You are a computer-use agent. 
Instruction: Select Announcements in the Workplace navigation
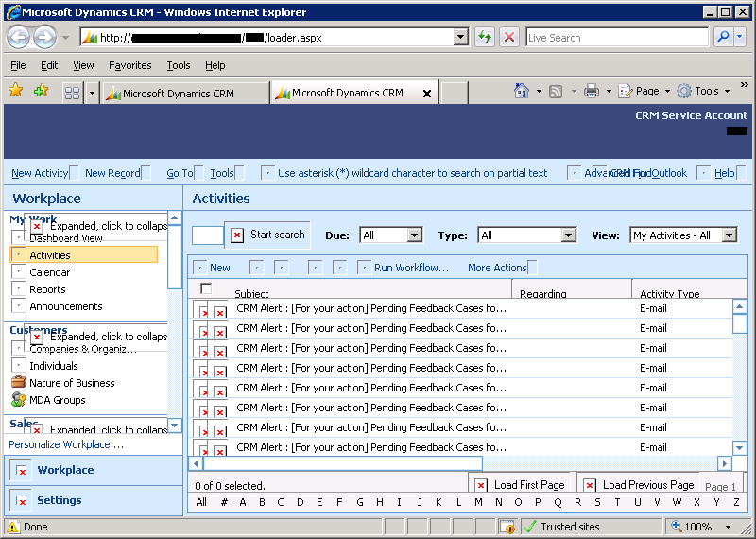click(x=65, y=306)
